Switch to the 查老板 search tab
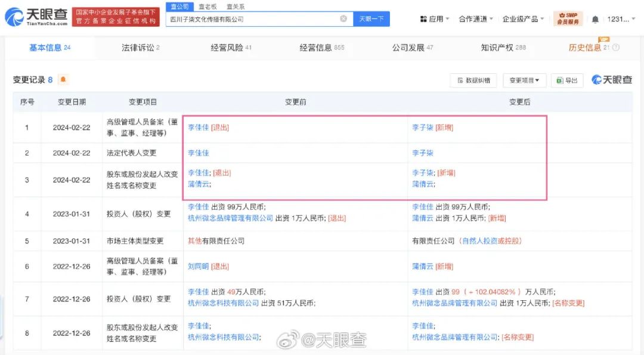The height and width of the screenshot is (355, 644). coord(208,7)
